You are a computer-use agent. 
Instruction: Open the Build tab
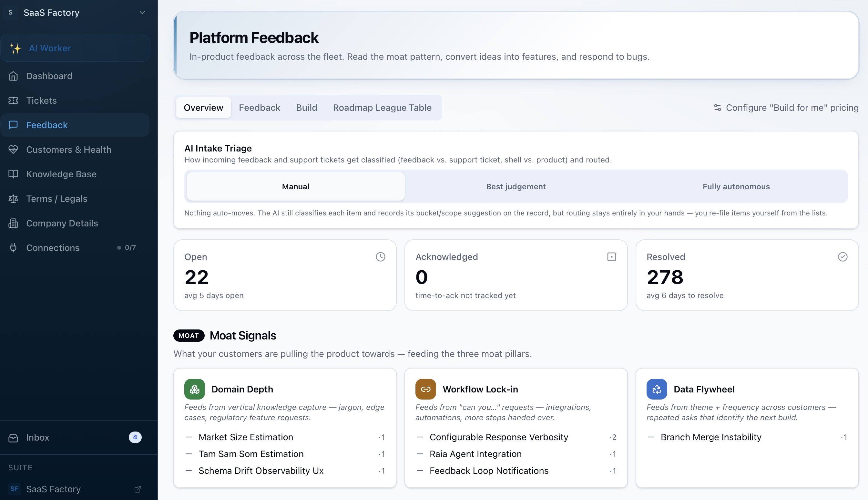point(306,108)
